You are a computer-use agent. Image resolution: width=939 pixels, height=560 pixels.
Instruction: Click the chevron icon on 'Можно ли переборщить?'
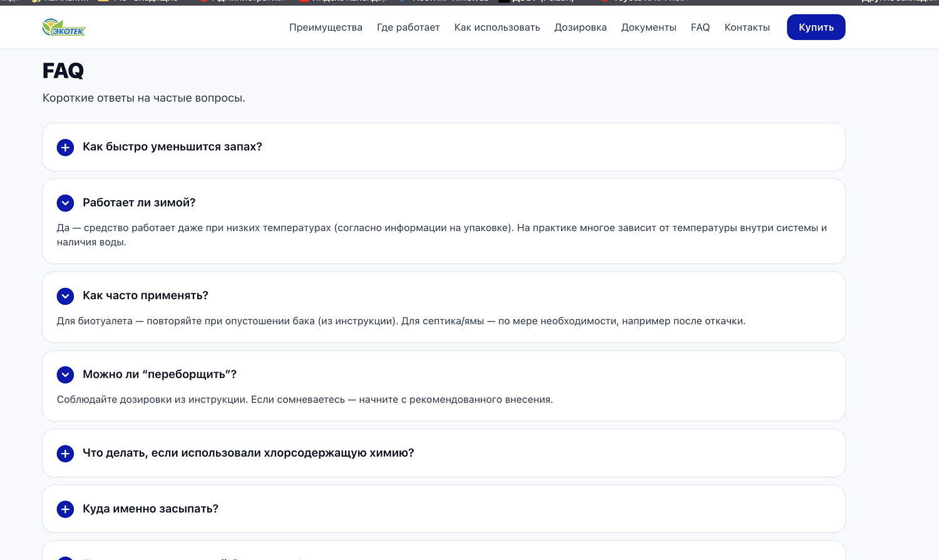pyautogui.click(x=65, y=374)
